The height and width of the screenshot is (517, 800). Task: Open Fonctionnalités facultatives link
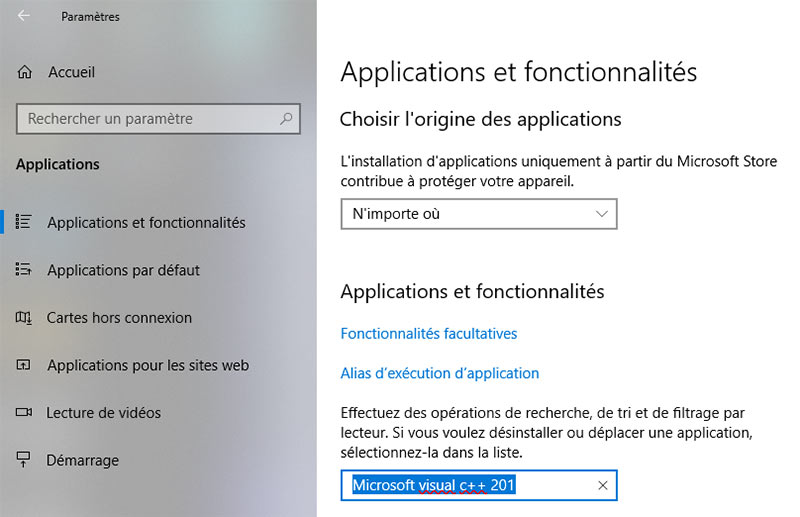click(429, 333)
